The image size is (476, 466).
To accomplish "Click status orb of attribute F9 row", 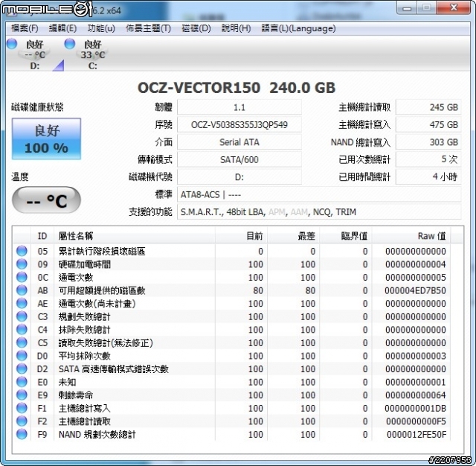I will point(22,434).
